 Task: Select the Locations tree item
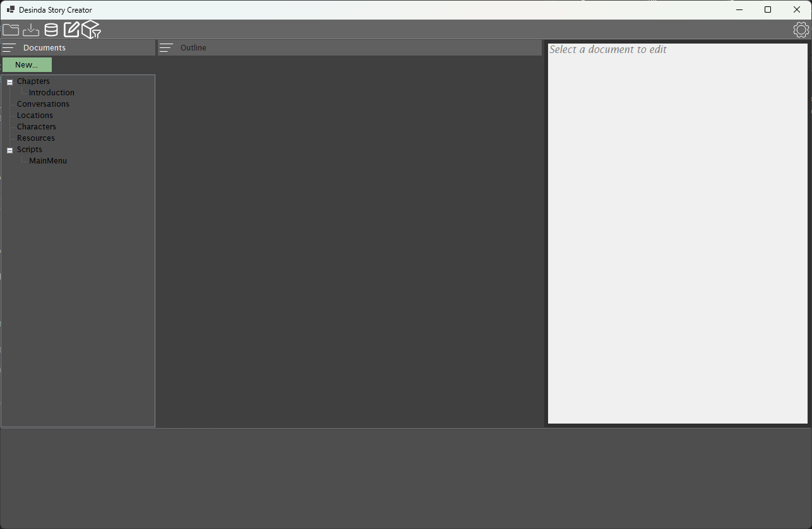(x=35, y=116)
